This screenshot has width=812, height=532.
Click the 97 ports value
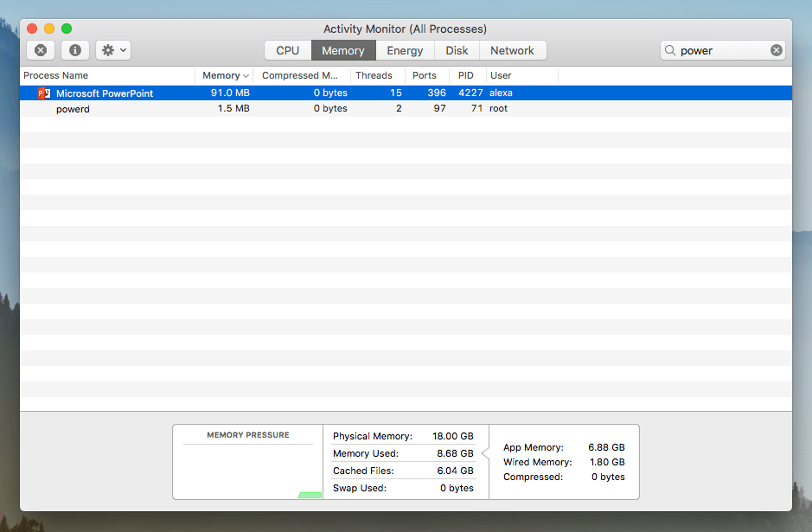[439, 108]
